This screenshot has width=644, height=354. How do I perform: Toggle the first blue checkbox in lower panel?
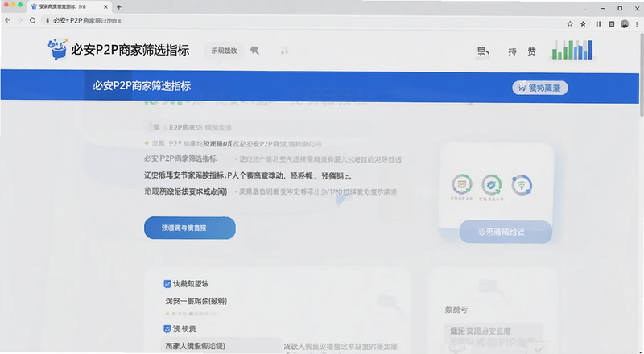pos(167,284)
